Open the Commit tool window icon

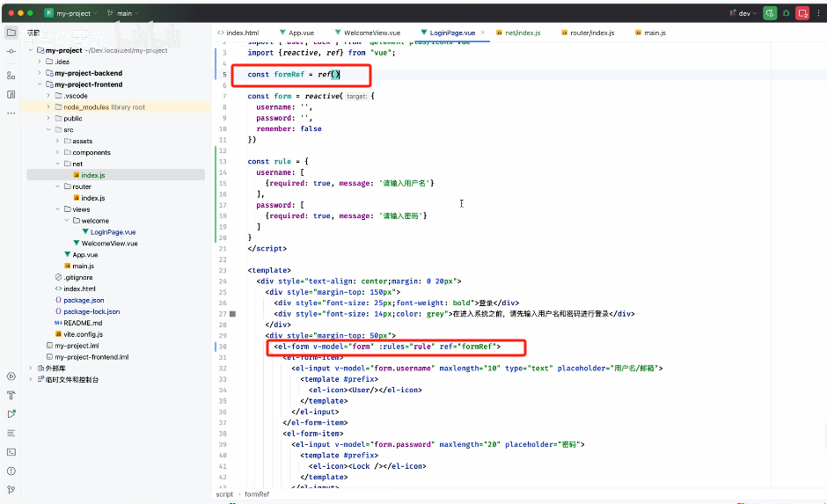(11, 51)
